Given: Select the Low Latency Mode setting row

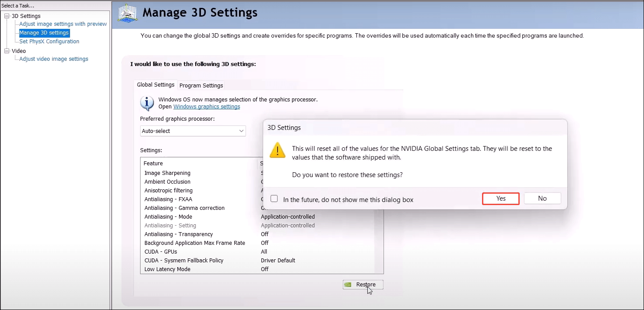Looking at the screenshot, I should click(x=168, y=269).
